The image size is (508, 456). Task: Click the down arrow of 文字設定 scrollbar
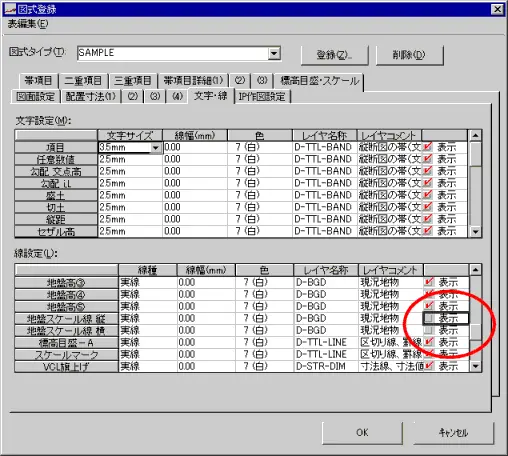click(475, 231)
